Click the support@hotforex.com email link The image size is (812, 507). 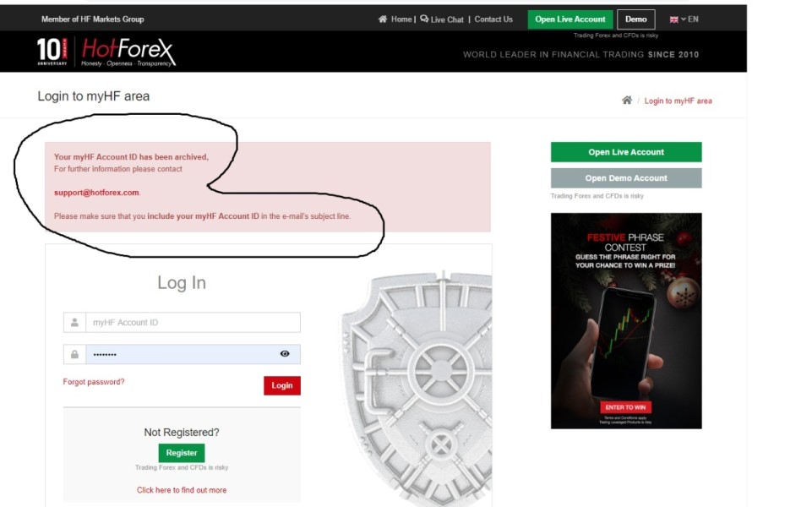coord(96,192)
